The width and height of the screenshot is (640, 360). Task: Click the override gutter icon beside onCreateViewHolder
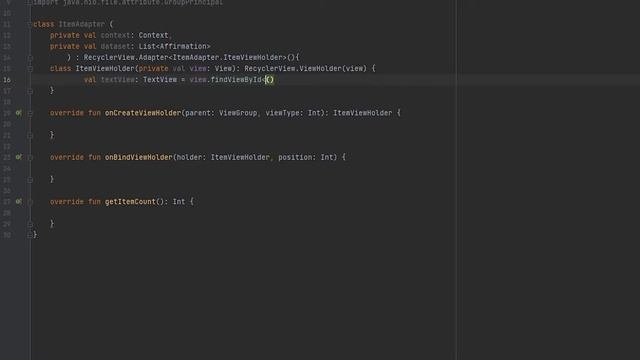click(x=18, y=113)
